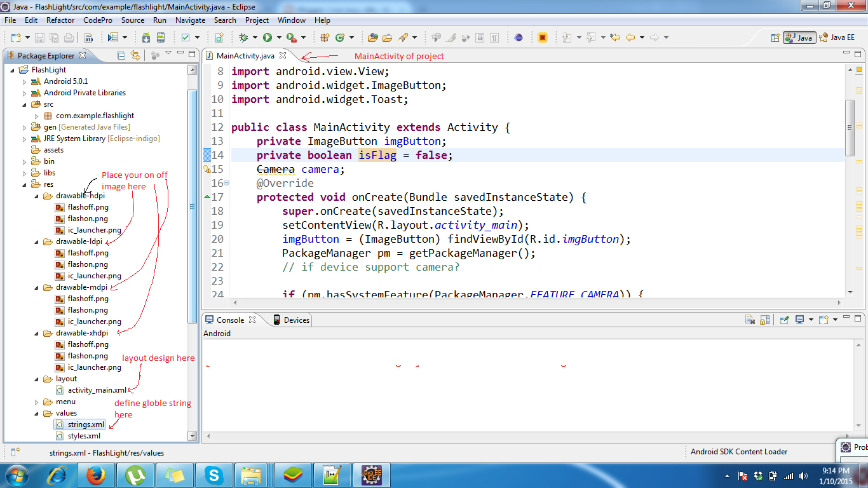
Task: Open the Android Virtual Device Manager icon
Action: [161, 37]
